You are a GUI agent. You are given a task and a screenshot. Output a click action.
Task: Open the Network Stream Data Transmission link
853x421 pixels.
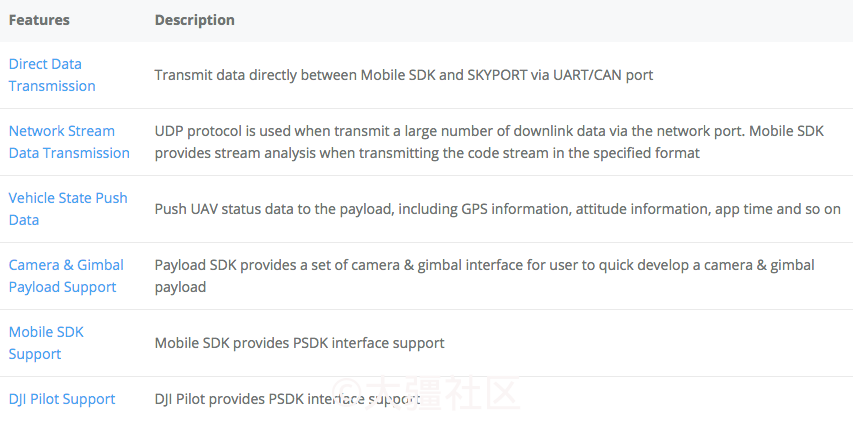coord(69,142)
